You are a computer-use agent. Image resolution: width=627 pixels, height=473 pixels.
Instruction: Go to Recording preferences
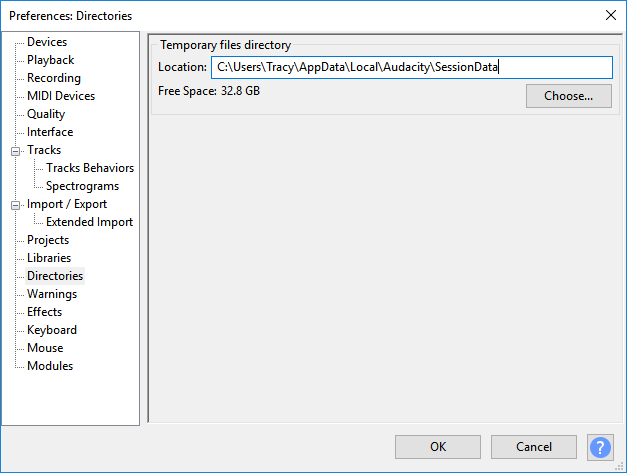point(54,78)
